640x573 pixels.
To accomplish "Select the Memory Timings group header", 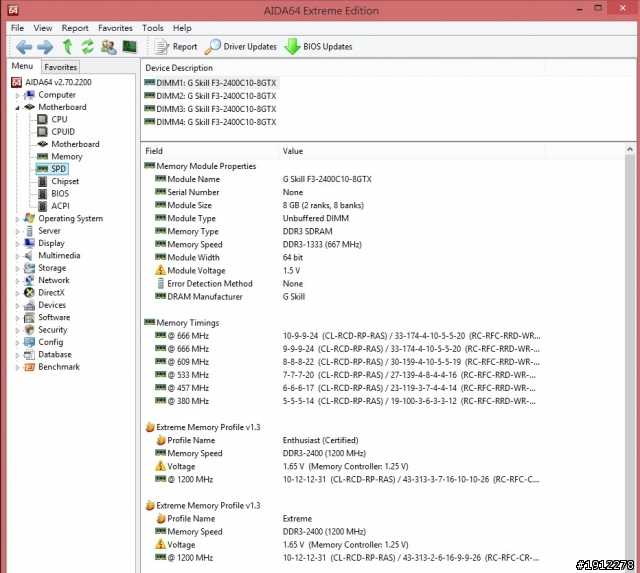I will 182,323.
